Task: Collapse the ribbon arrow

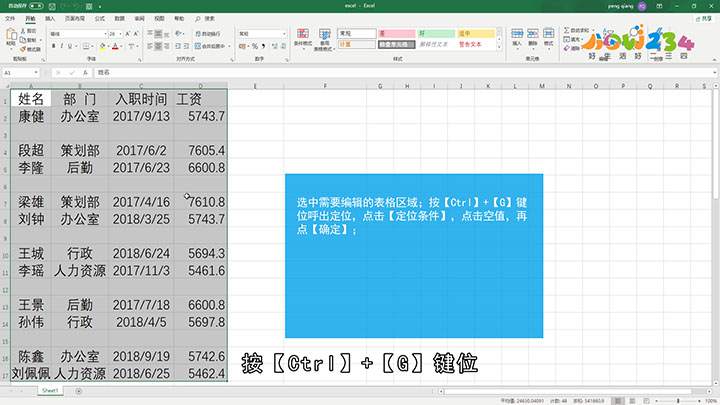Action: [714, 60]
